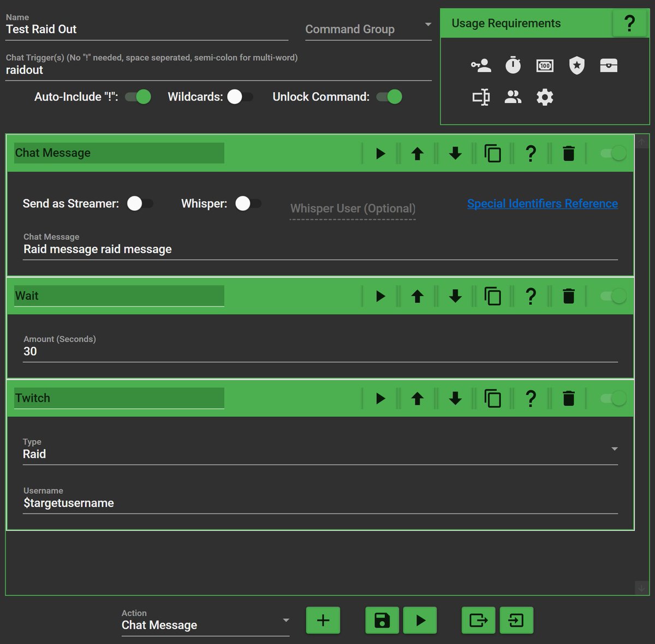
Task: Click the import actions button
Action: tap(516, 621)
